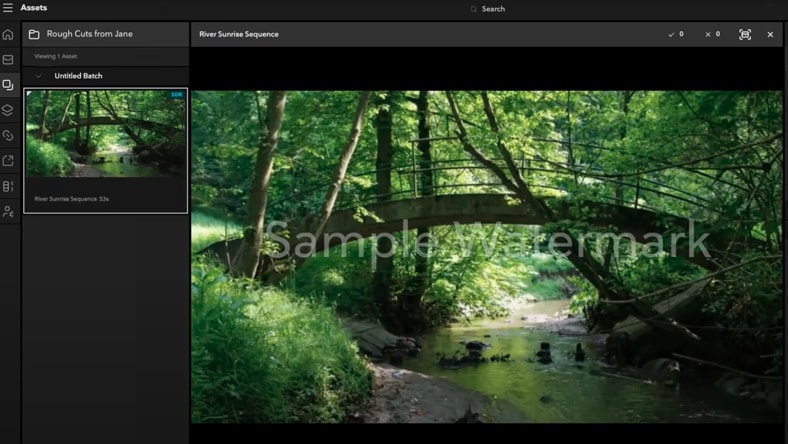The height and width of the screenshot is (444, 788).
Task: Click the 'River Sunrise Sequence' preview title
Action: 239,34
